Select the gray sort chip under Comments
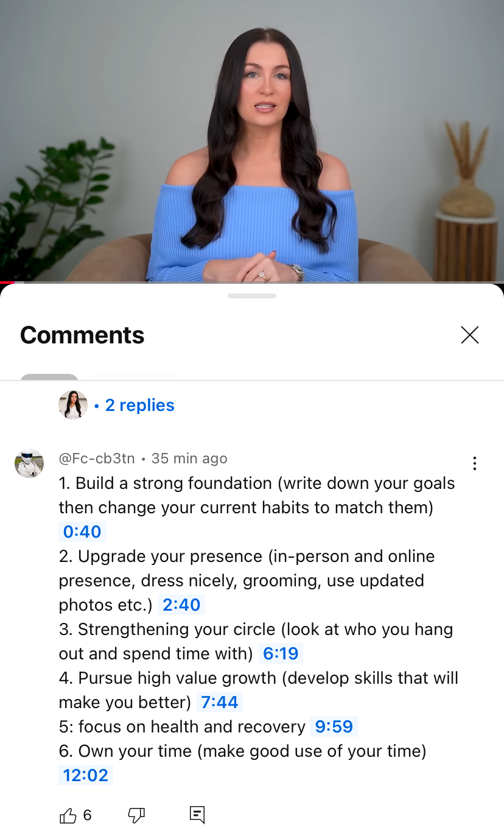 tap(49, 377)
